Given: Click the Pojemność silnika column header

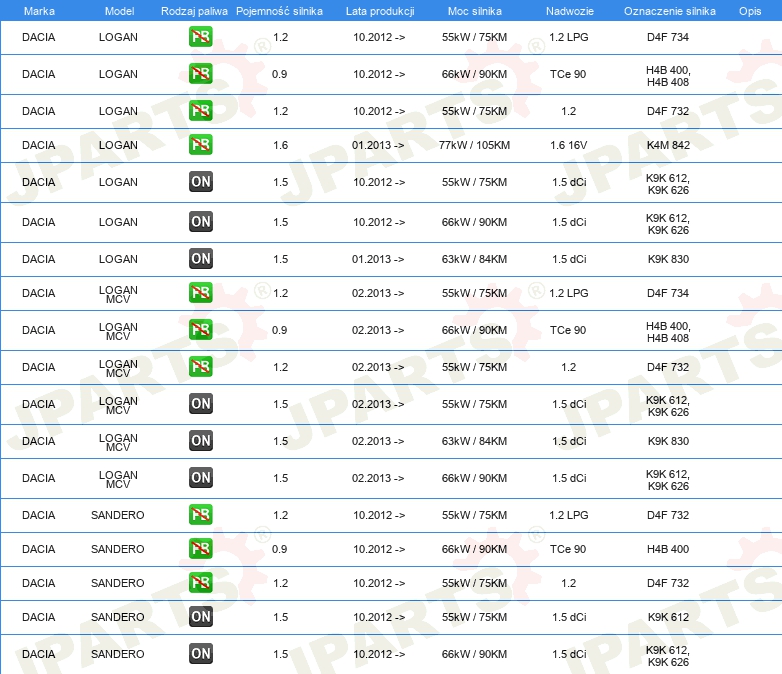Looking at the screenshot, I should click(279, 11).
